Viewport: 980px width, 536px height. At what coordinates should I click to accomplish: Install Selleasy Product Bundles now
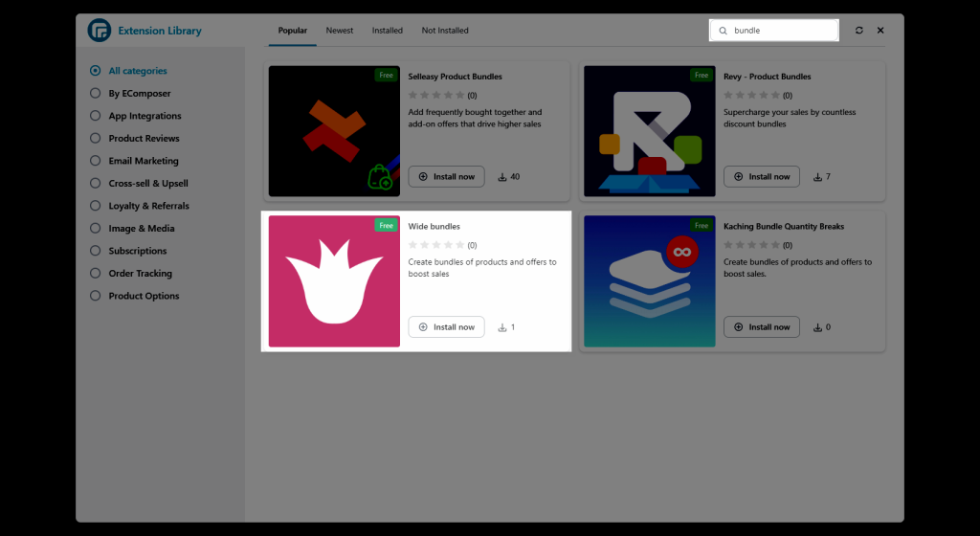pyautogui.click(x=446, y=177)
